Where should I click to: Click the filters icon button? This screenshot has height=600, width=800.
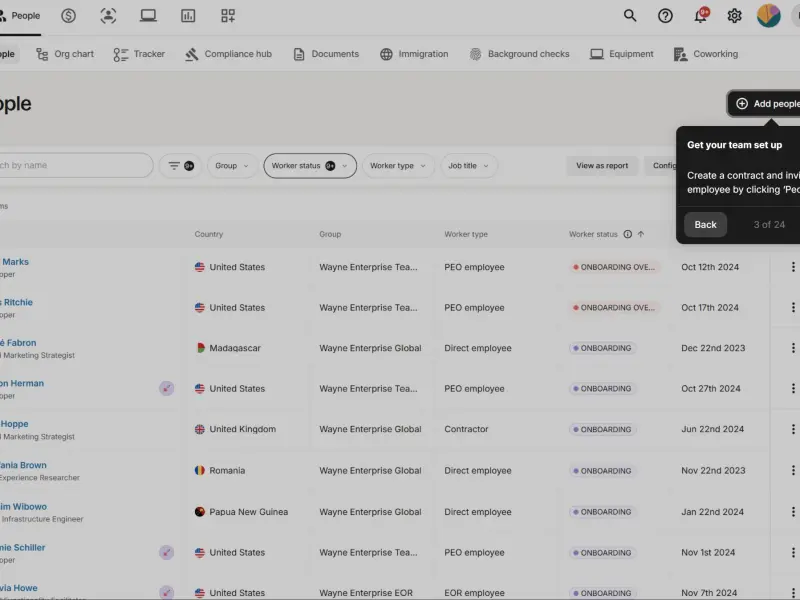point(181,166)
